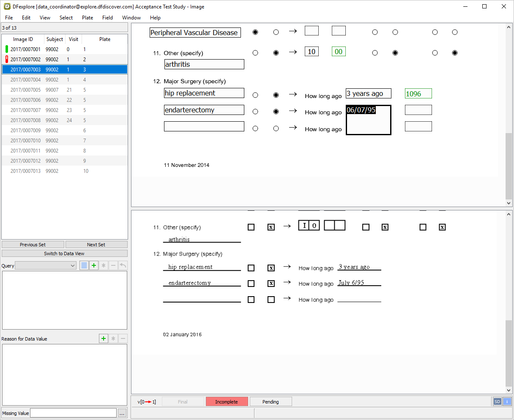Open the Select menu

click(66, 18)
